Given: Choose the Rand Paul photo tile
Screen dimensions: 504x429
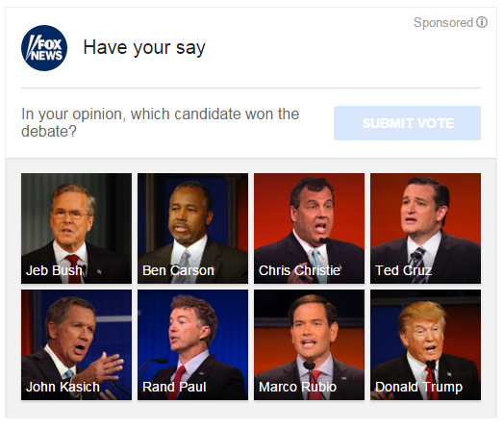Looking at the screenshot, I should coord(193,344).
